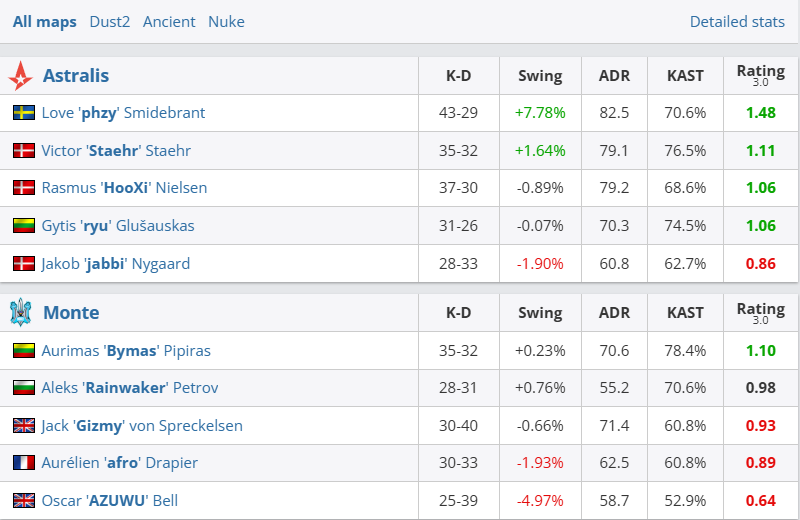Open the Detailed stats link

coord(737,21)
